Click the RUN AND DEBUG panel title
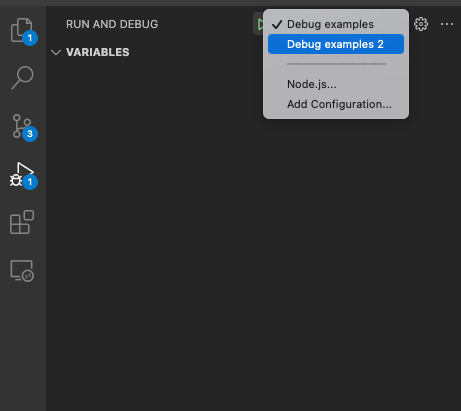 [112, 24]
